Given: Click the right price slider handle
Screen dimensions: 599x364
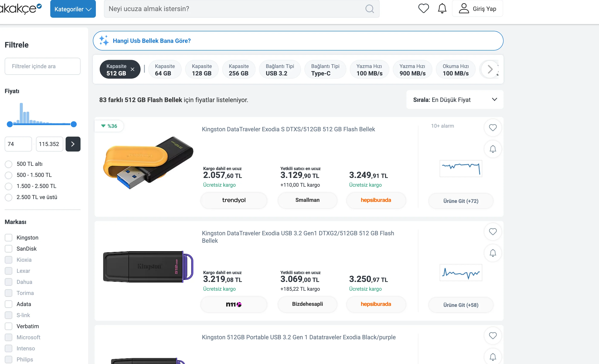Looking at the screenshot, I should click(74, 124).
